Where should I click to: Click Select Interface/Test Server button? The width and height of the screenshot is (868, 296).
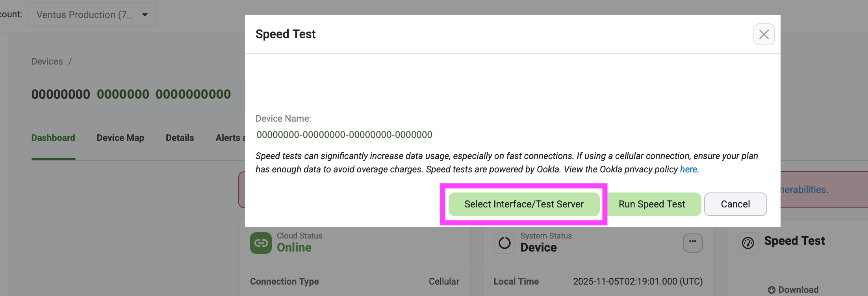(x=524, y=204)
